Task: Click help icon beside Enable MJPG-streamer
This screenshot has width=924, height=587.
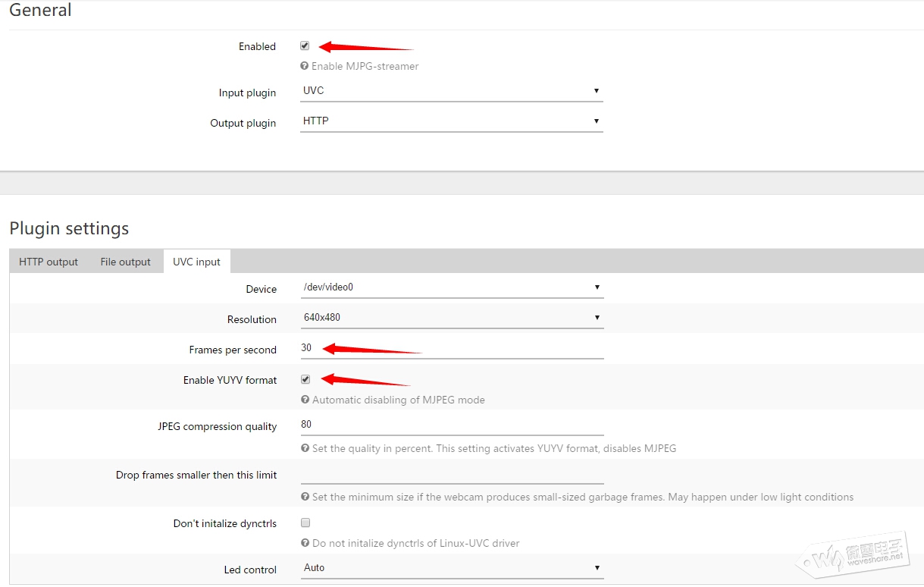Action: point(305,67)
